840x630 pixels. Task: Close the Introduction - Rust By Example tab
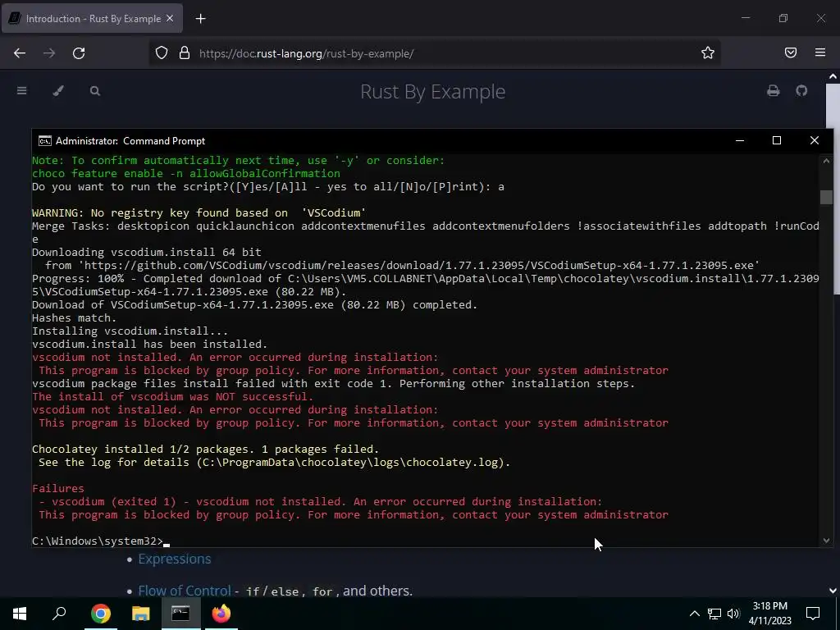[x=170, y=18]
